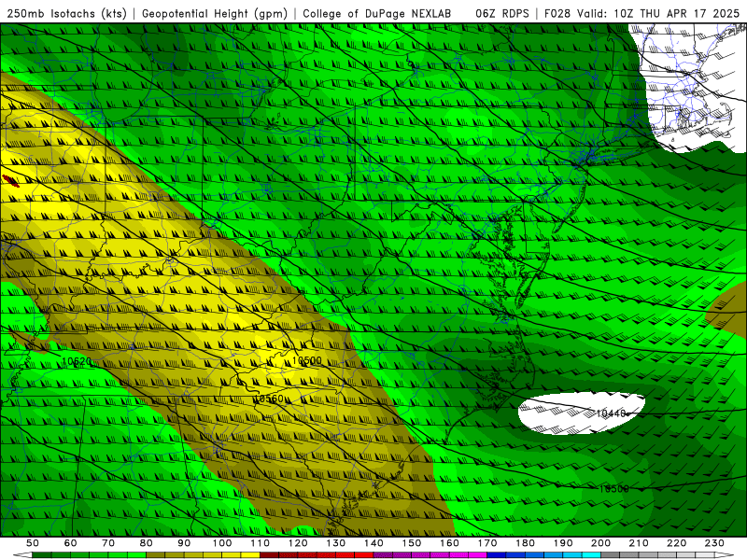Click the colorbar value 130
This screenshot has width=747, height=560.
click(x=336, y=543)
